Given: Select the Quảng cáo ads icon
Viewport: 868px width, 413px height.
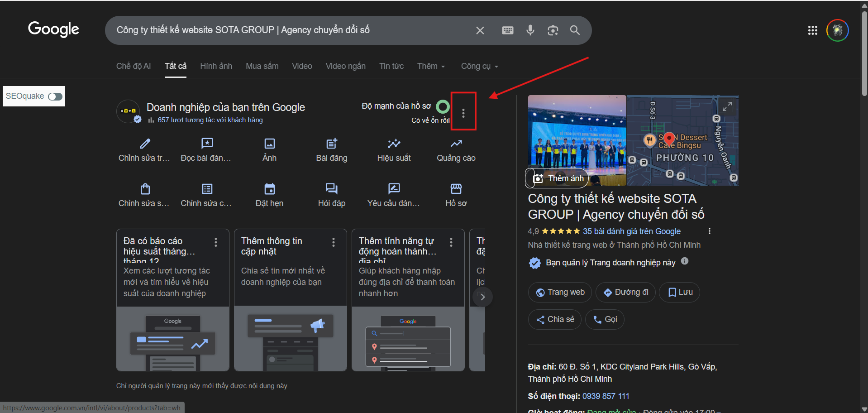Looking at the screenshot, I should tap(456, 143).
